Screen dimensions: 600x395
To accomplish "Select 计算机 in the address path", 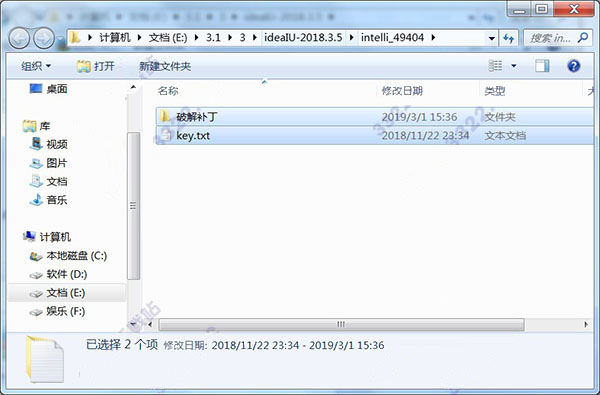I will tap(115, 38).
